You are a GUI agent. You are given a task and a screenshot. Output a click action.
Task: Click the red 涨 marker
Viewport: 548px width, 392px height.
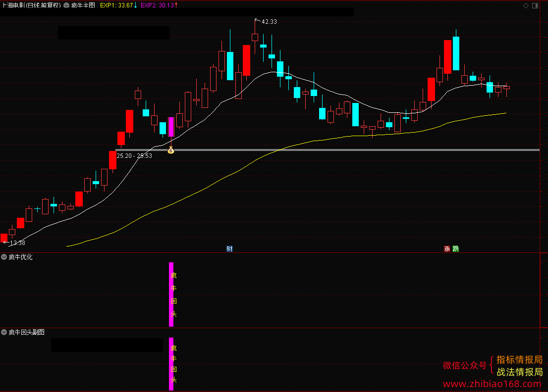click(447, 248)
